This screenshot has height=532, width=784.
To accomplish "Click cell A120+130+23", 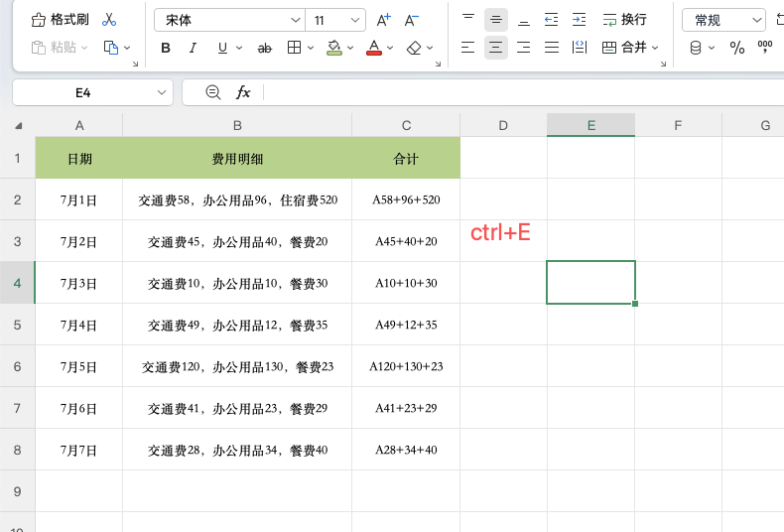I will [x=406, y=366].
